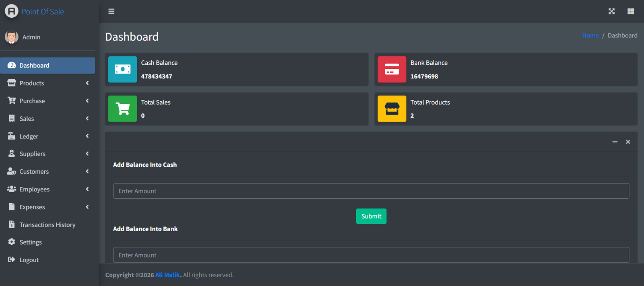
Task: Click the Dashboard speedometer icon in sidebar
Action: tap(12, 65)
